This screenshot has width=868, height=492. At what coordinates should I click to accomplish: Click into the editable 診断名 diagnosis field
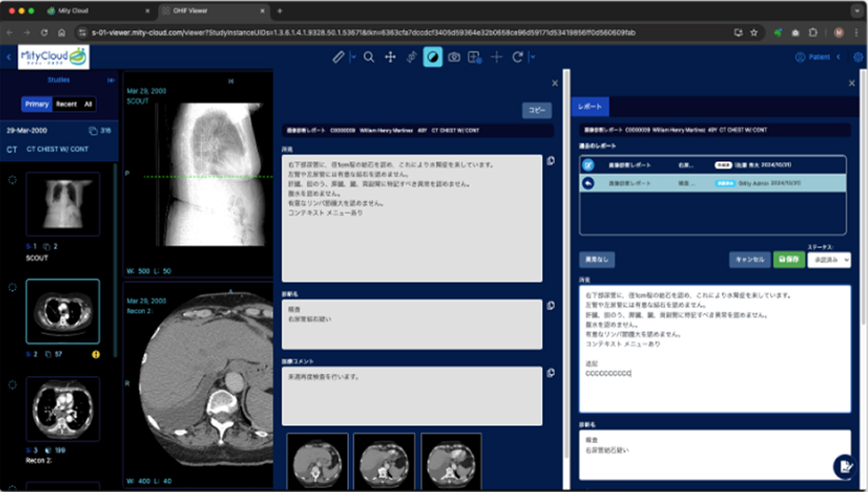coord(714,455)
